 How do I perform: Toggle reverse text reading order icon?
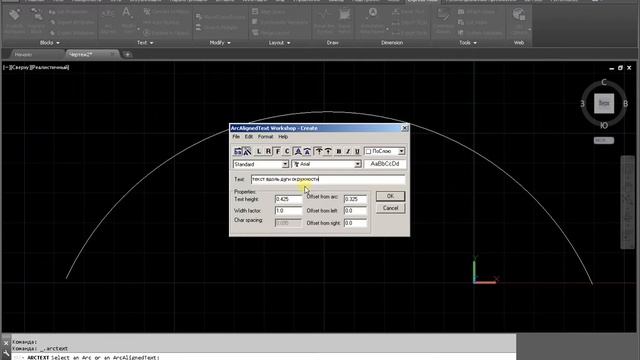[x=238, y=151]
